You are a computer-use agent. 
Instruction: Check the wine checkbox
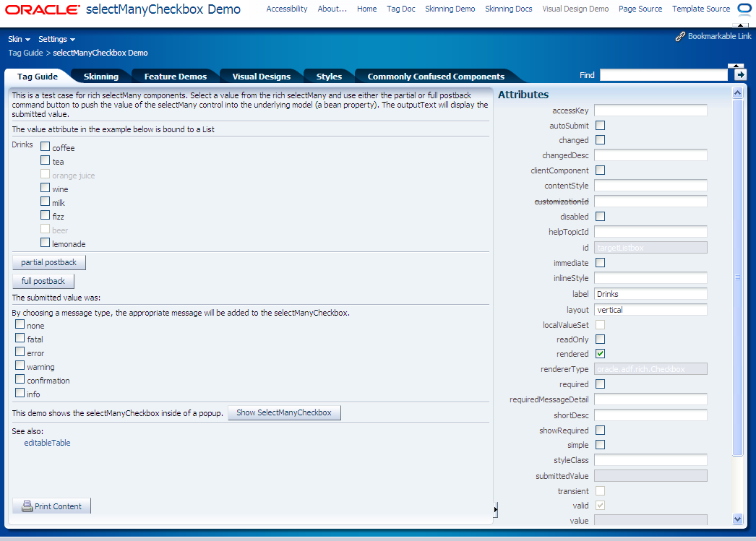tap(46, 187)
